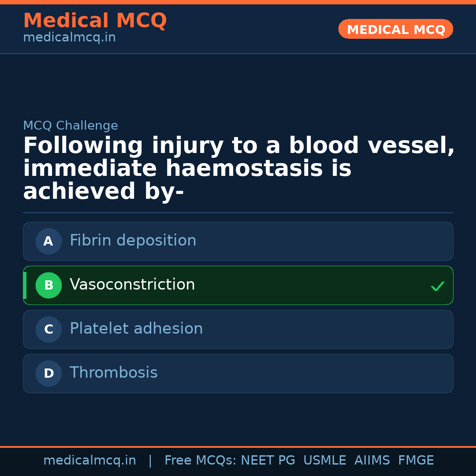Open medicalmcq.in link under header title
The image size is (476, 476).
[69, 38]
